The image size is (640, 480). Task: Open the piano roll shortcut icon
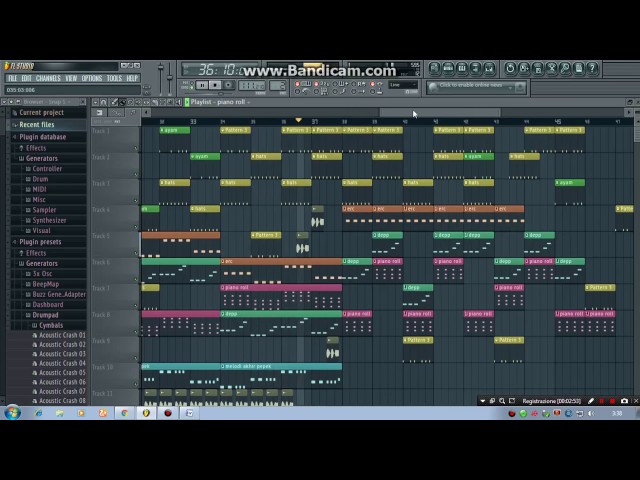(x=462, y=69)
